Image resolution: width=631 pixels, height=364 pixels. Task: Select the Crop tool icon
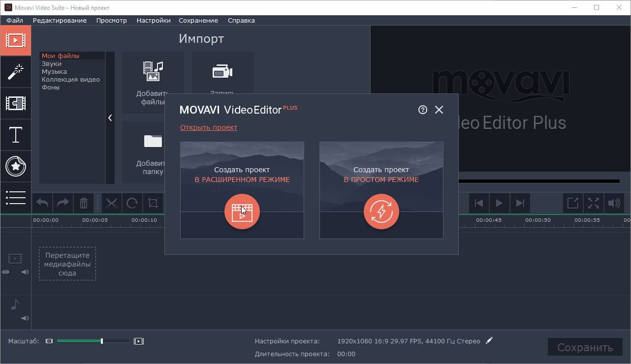(x=153, y=203)
